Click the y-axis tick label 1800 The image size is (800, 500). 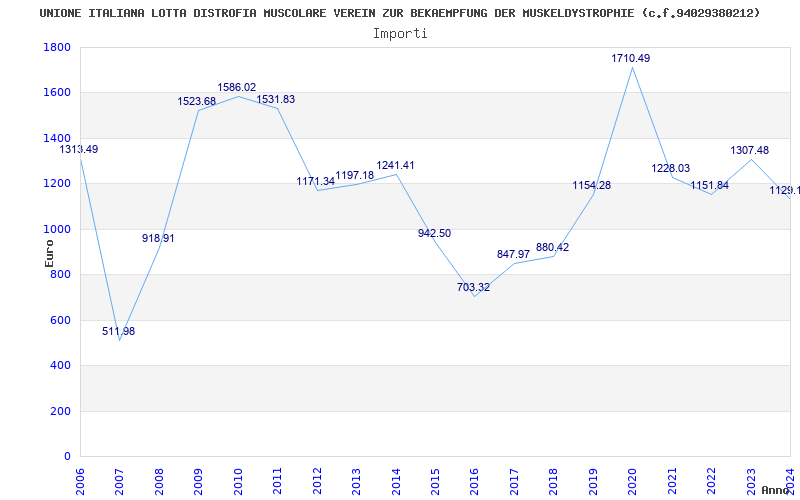[x=57, y=47]
